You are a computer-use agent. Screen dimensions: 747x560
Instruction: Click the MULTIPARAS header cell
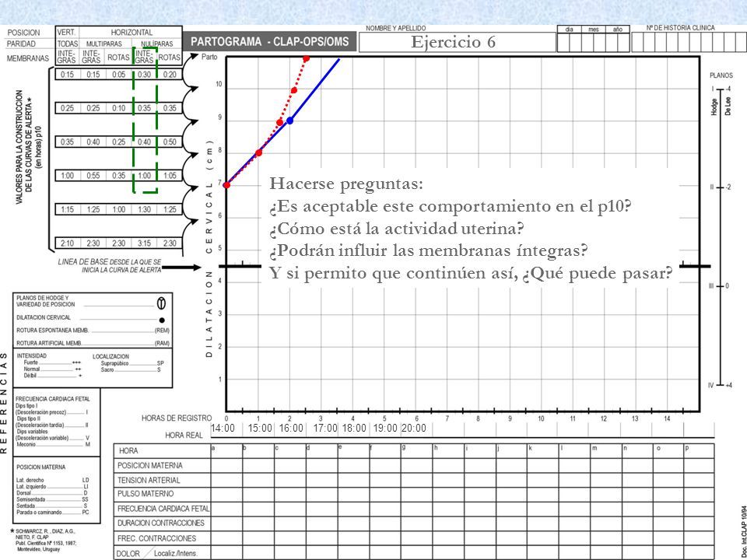[x=103, y=44]
